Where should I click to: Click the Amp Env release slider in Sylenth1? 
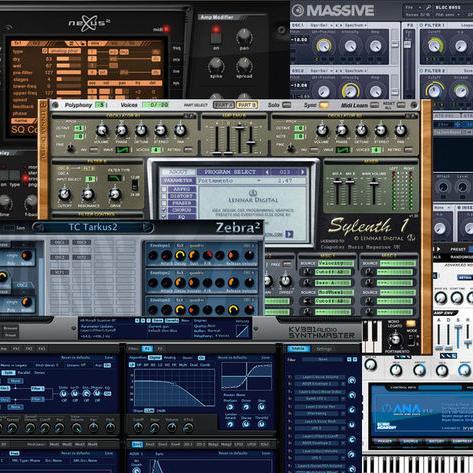coord(251,143)
